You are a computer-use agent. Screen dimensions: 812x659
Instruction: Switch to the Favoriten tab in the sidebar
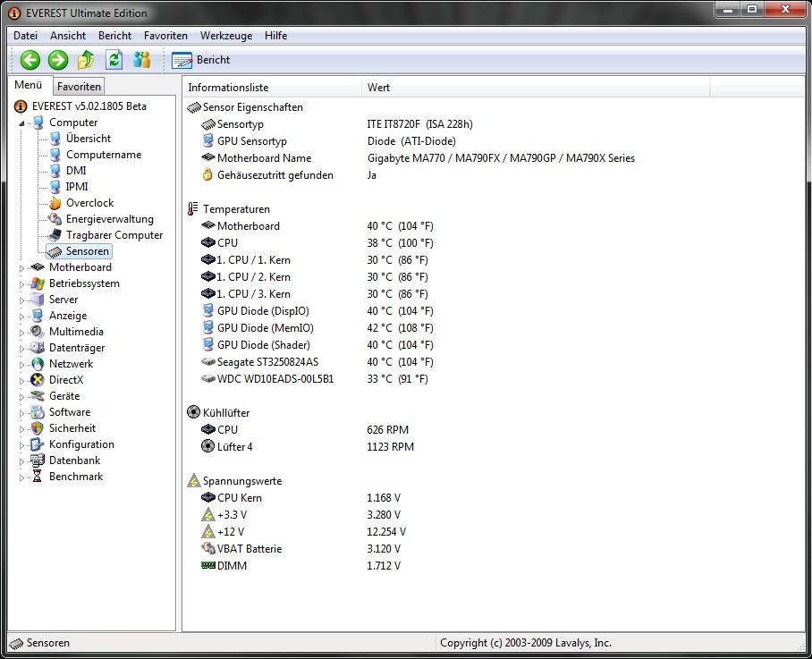coord(79,87)
